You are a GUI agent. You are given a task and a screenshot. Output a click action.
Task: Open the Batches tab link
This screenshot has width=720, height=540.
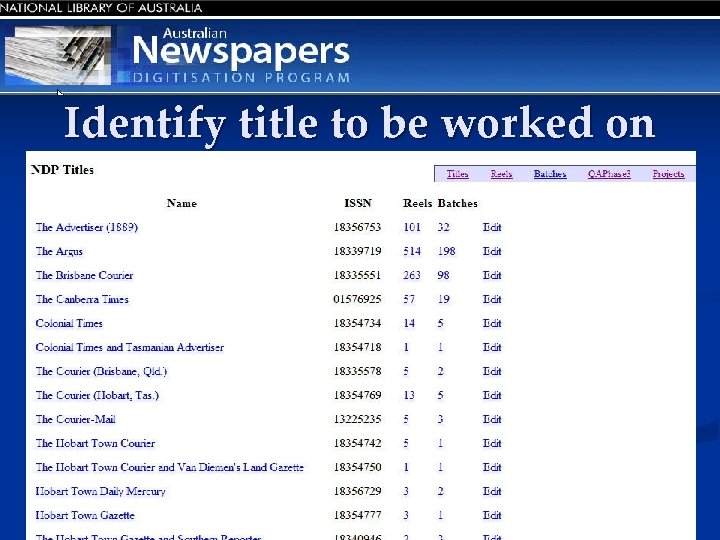(550, 174)
